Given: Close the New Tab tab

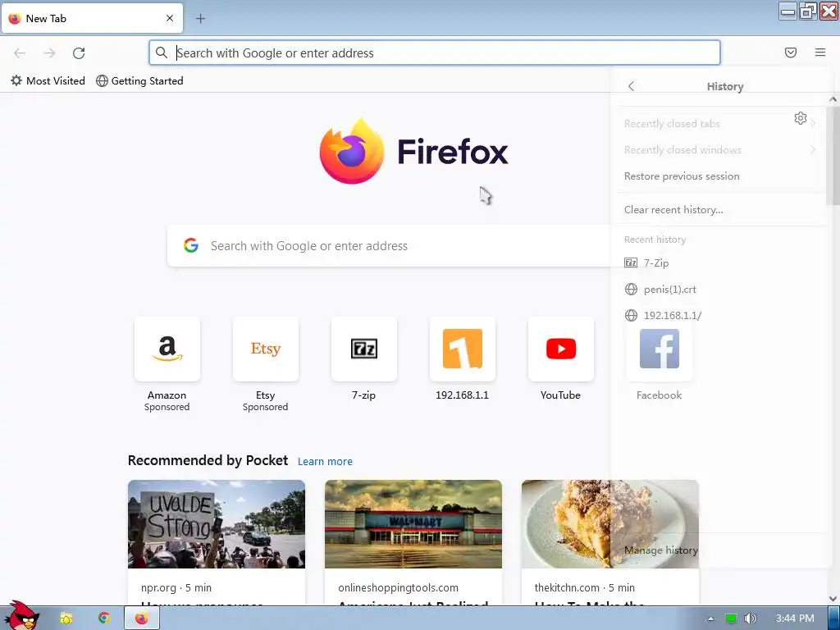Looking at the screenshot, I should tap(170, 18).
